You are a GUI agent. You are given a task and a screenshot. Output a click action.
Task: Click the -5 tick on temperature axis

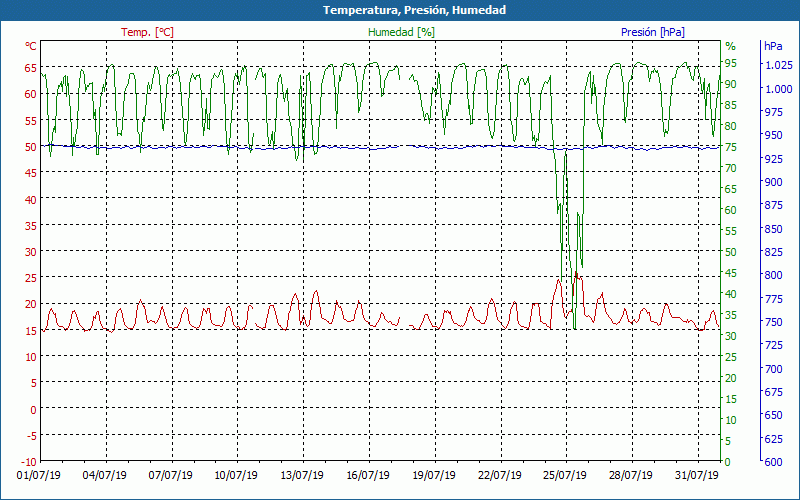click(x=31, y=435)
